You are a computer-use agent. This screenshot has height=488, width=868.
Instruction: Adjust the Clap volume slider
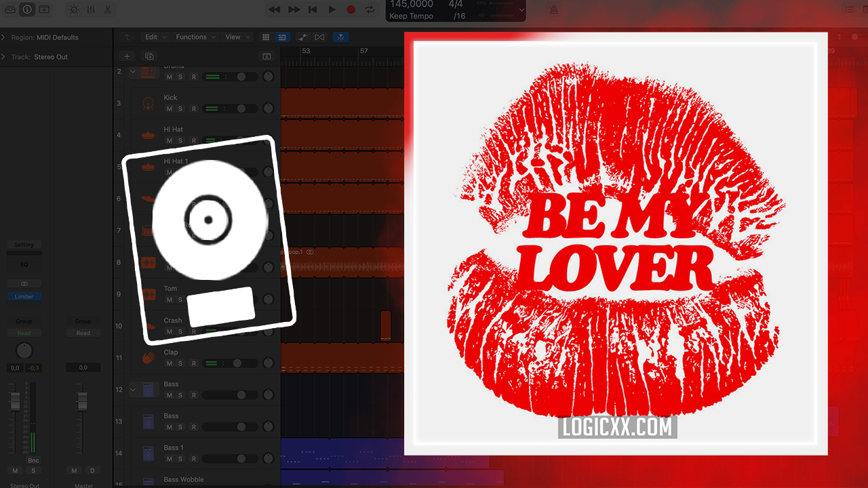click(x=231, y=363)
